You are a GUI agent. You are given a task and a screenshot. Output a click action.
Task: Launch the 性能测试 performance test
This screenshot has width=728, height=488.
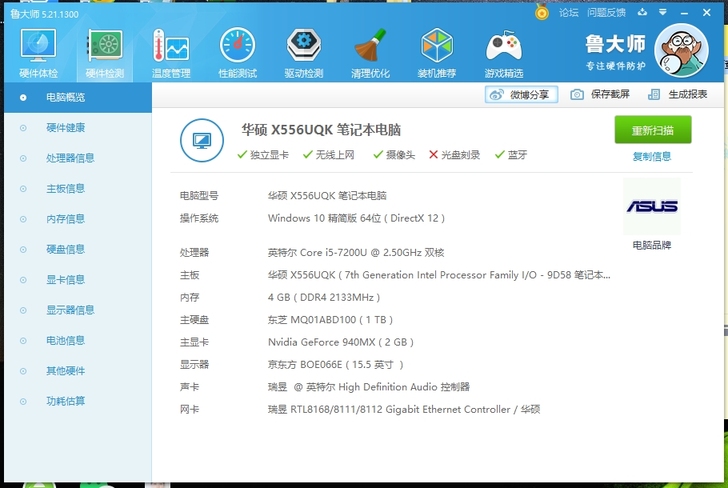238,52
